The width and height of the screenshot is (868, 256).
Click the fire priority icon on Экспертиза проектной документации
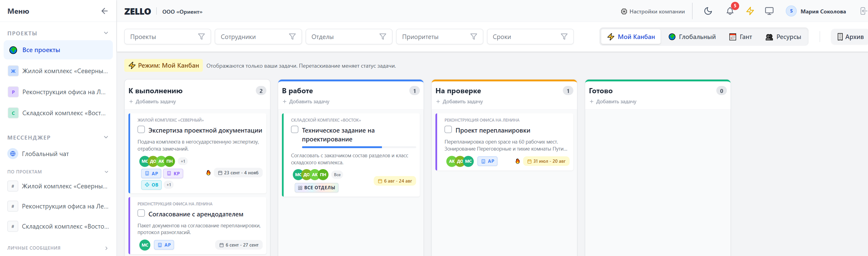click(x=208, y=173)
